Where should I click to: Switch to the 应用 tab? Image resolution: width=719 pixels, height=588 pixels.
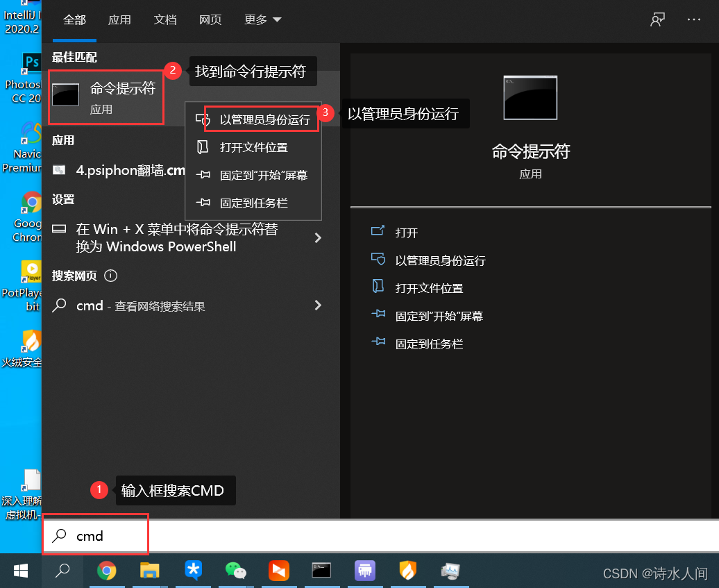point(119,19)
